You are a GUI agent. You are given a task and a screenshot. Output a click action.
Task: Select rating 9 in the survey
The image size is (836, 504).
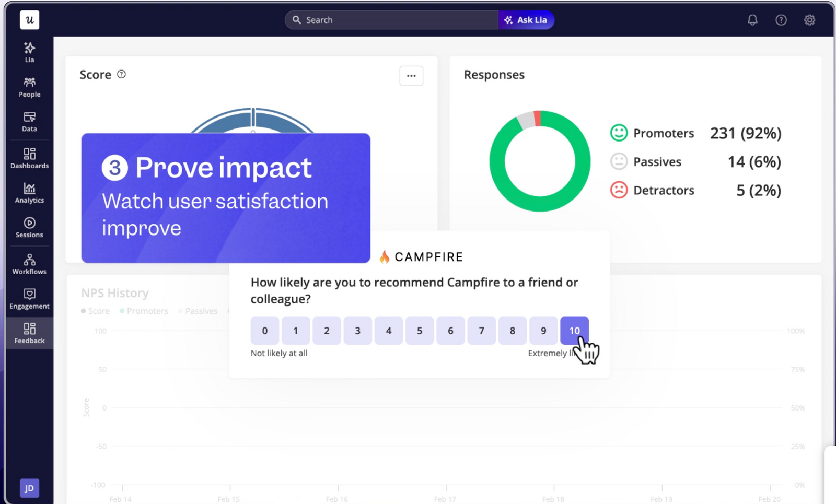(x=543, y=331)
